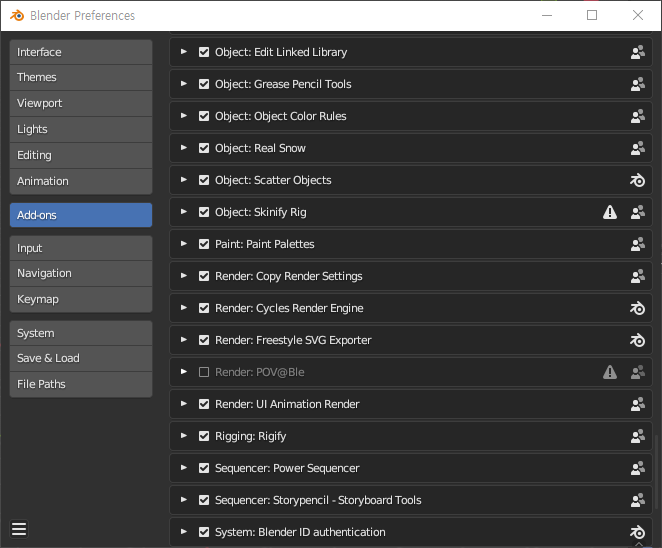Viewport: 662px width, 548px height.
Task: Click Blender logo icon on Scatter Objects row
Action: pyautogui.click(x=638, y=180)
